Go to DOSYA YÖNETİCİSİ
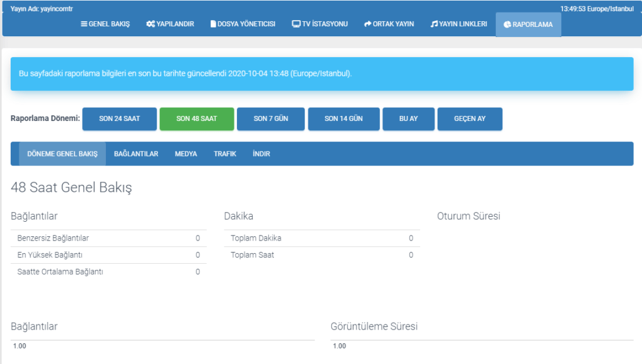 coord(243,24)
